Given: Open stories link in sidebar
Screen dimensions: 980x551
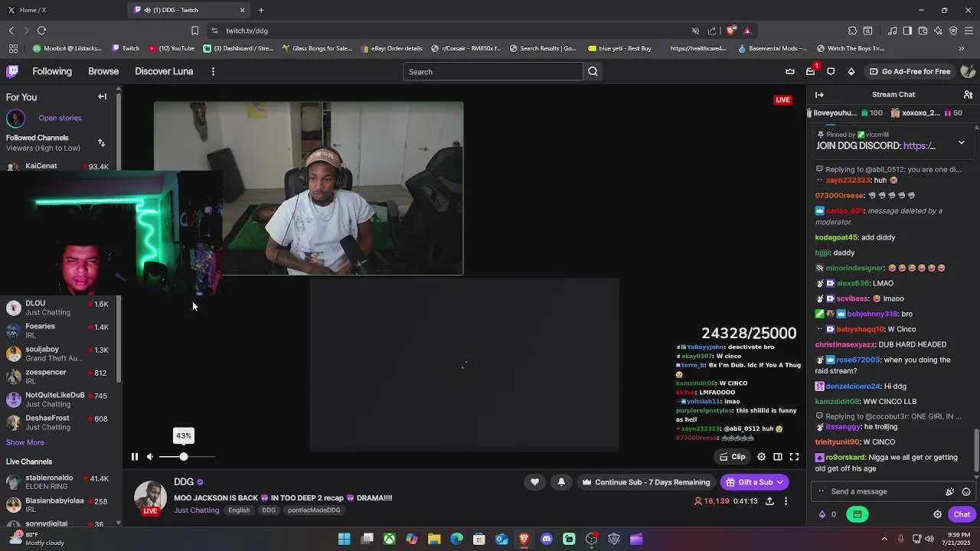Looking at the screenshot, I should [x=60, y=118].
